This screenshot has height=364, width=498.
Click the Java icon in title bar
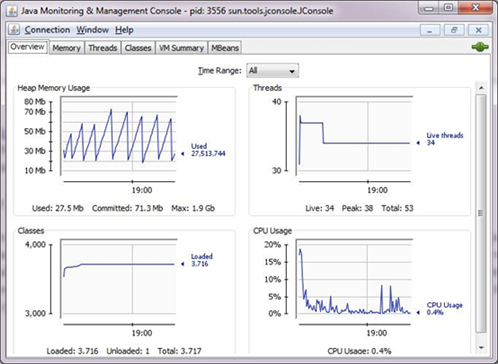pos(12,11)
